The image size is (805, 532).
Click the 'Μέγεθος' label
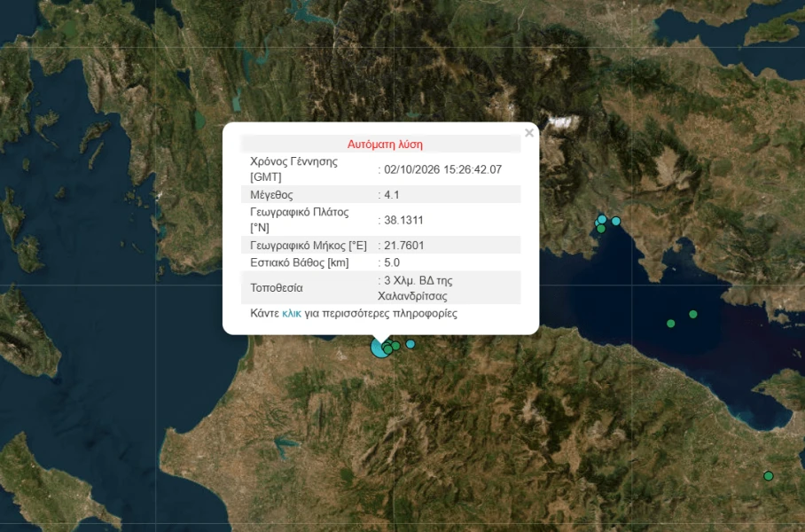[271, 194]
